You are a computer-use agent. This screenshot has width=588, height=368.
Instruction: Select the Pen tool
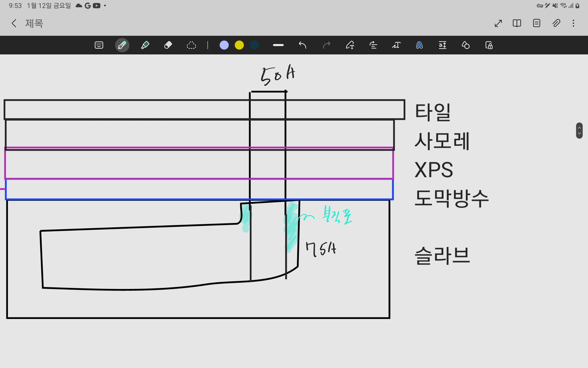click(122, 45)
